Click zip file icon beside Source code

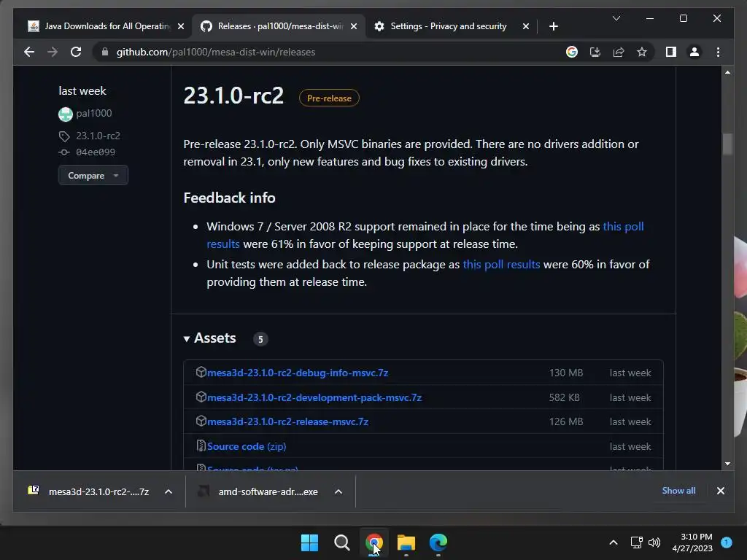pos(201,446)
